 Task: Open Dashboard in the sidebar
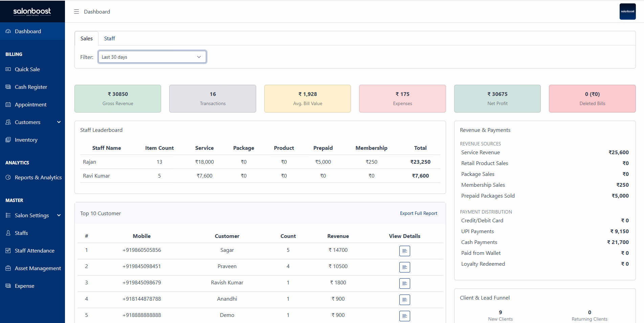point(32,31)
